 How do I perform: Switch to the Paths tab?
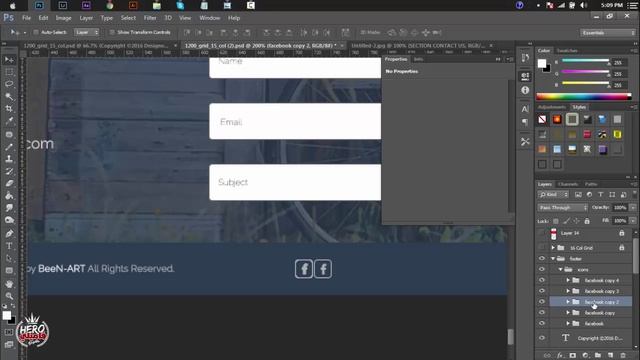click(x=591, y=184)
